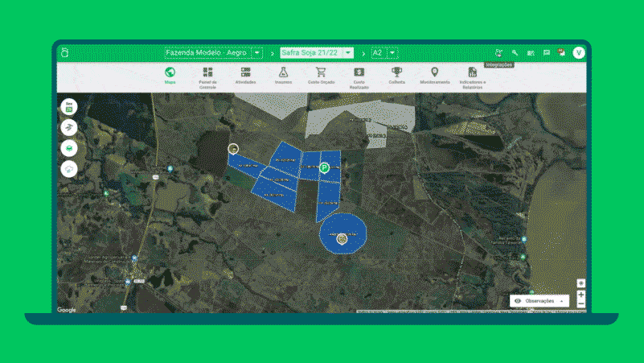644x363 pixels.
Task: Open the settings wrench icon
Action: tap(515, 53)
